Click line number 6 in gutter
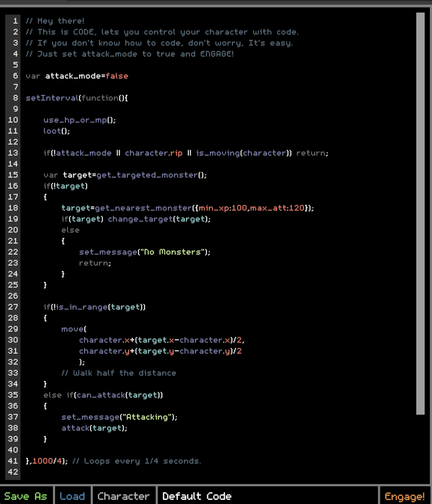This screenshot has width=432, height=504. 16,76
